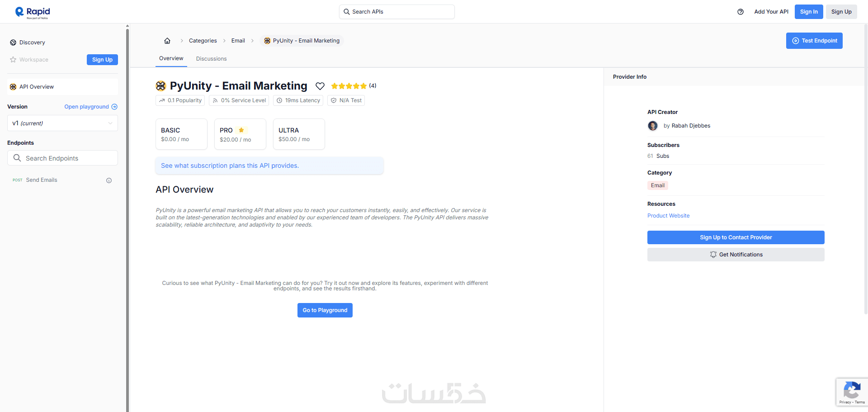Viewport: 868px width, 412px height.
Task: Open the Add Your API link
Action: [x=771, y=12]
